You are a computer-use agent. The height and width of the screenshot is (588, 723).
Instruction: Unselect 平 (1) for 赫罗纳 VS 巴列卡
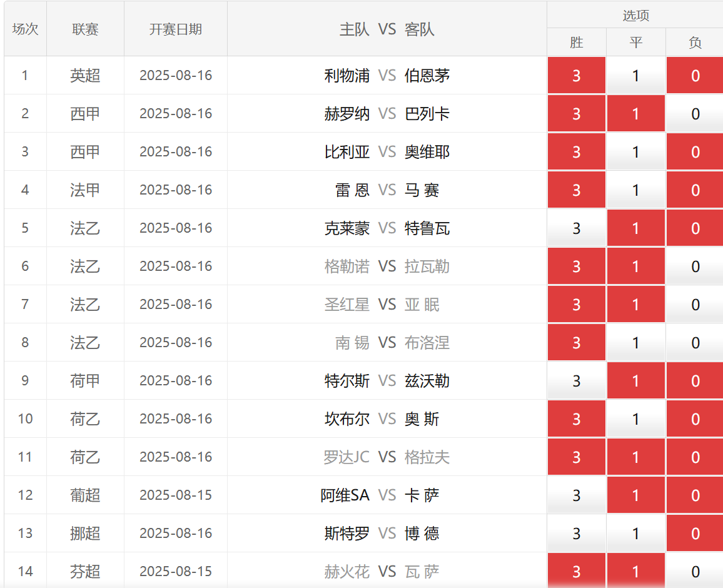[636, 113]
